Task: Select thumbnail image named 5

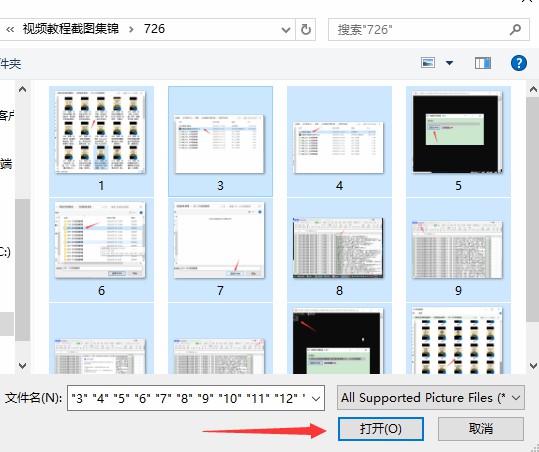Action: click(x=458, y=142)
